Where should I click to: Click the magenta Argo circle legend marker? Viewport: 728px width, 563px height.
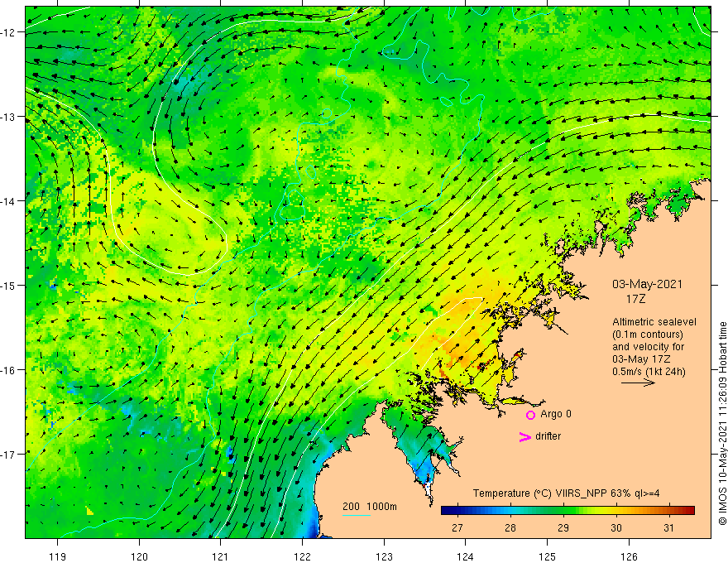coord(530,415)
